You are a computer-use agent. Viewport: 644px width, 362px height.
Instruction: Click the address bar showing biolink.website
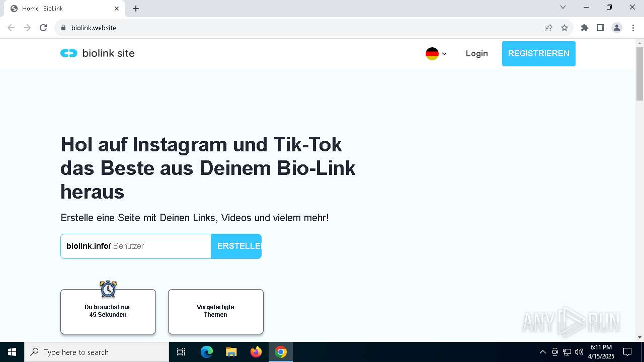[x=302, y=28]
